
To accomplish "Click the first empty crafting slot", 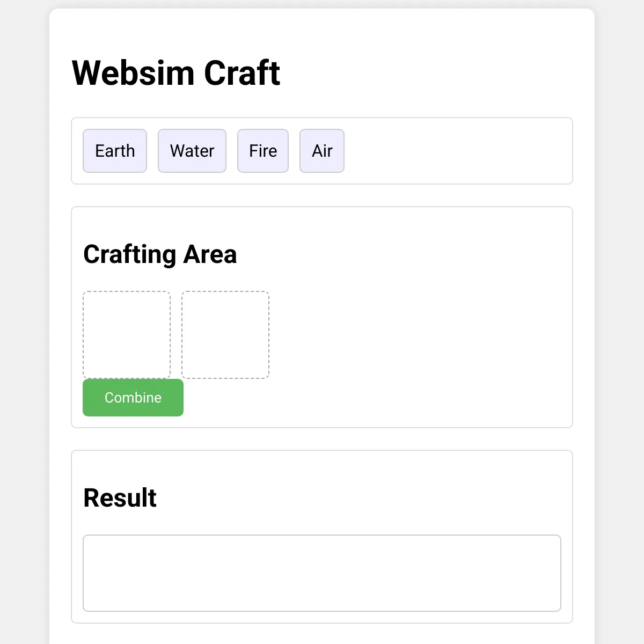I will 127,335.
